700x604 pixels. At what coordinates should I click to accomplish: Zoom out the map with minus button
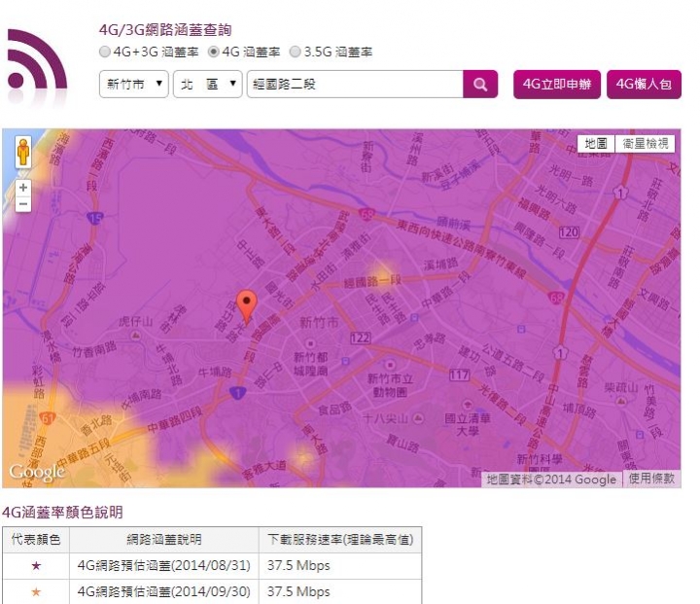[23, 204]
